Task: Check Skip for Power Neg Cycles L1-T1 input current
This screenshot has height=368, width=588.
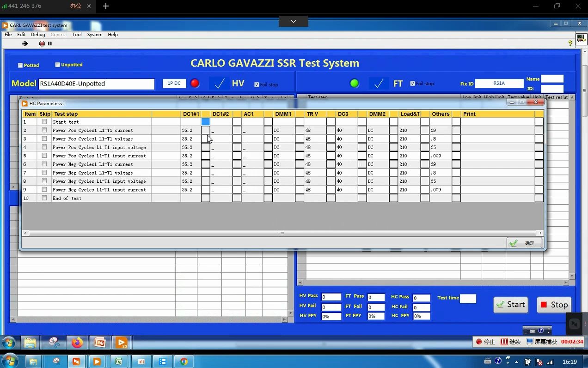Action: click(x=44, y=189)
